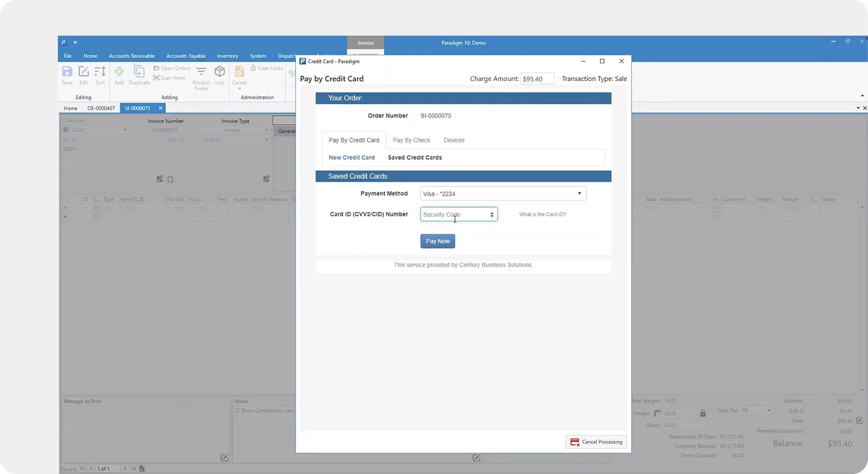Click the Charge Amount $95.40 field

pos(537,79)
